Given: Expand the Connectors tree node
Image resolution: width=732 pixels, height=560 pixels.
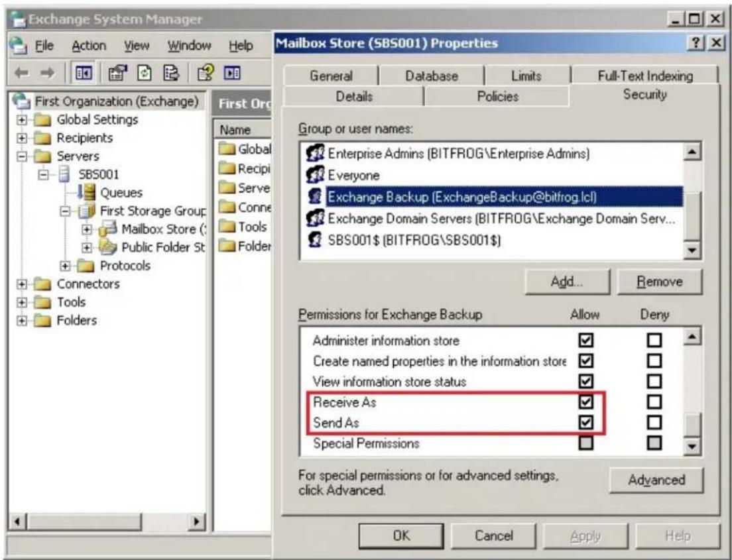Looking at the screenshot, I should point(21,284).
